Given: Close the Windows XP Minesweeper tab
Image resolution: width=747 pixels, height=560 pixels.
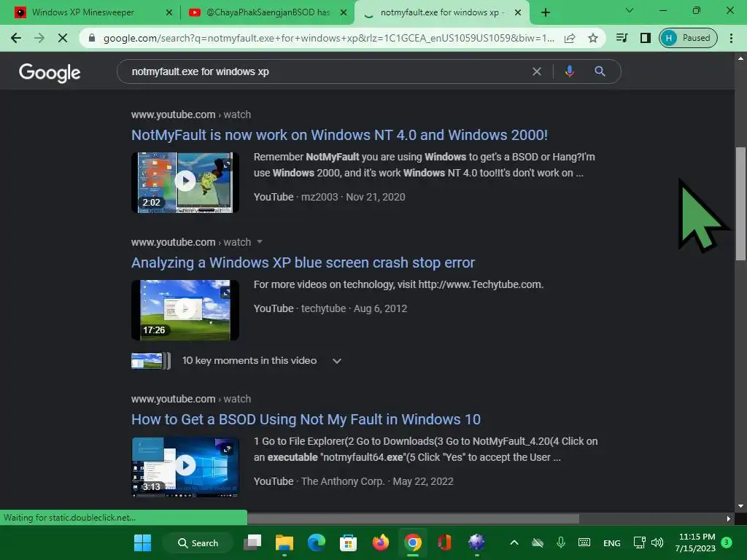Looking at the screenshot, I should [169, 12].
